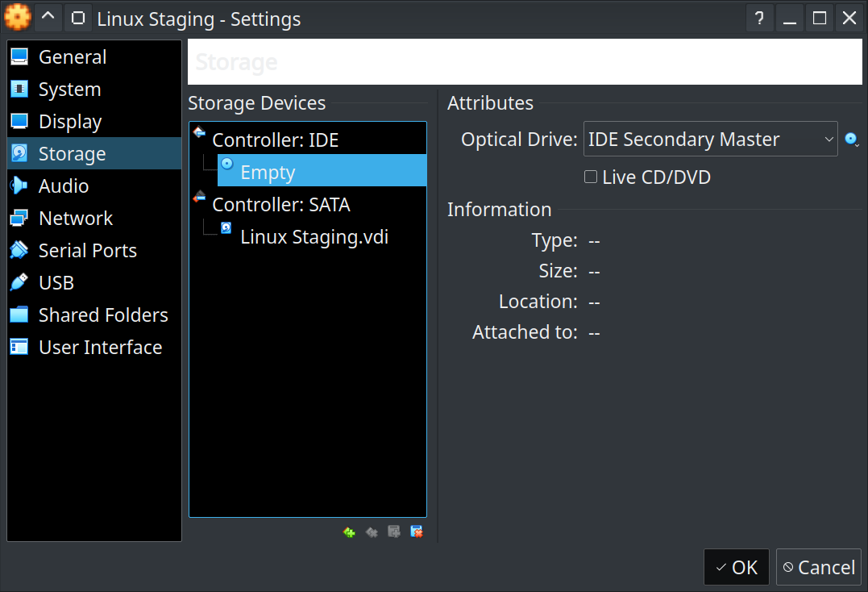Click the optical disc icon beside Empty
Viewport: 868px width, 592px height.
(x=227, y=165)
